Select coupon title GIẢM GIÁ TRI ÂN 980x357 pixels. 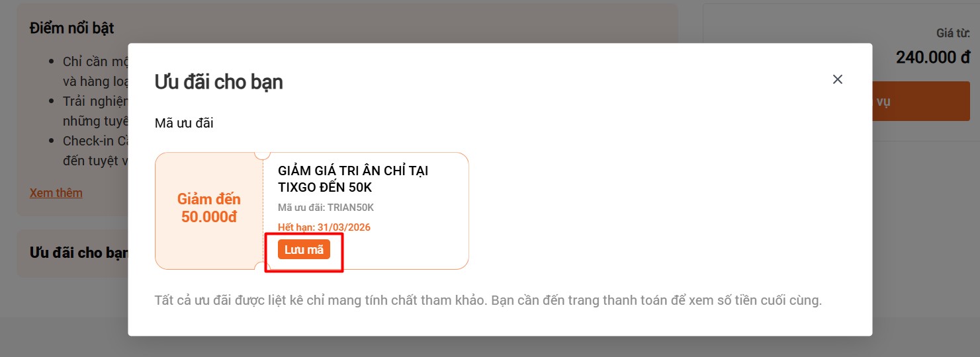353,179
